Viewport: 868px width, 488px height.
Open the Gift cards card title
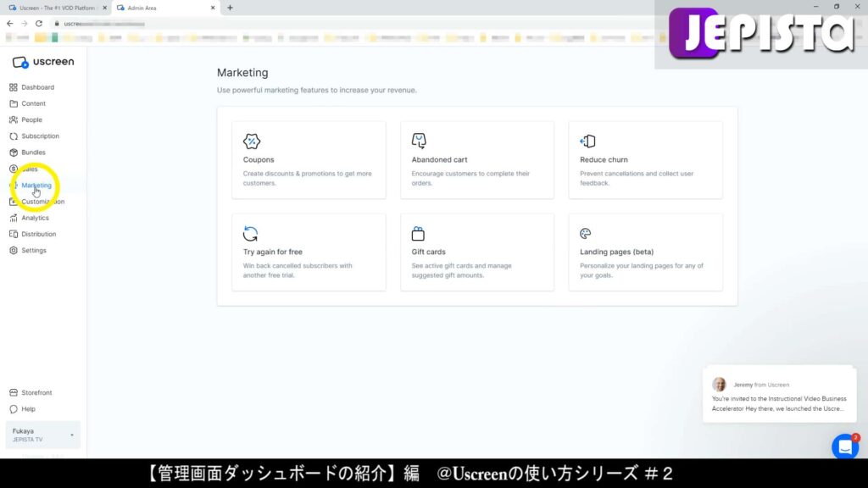pos(428,252)
